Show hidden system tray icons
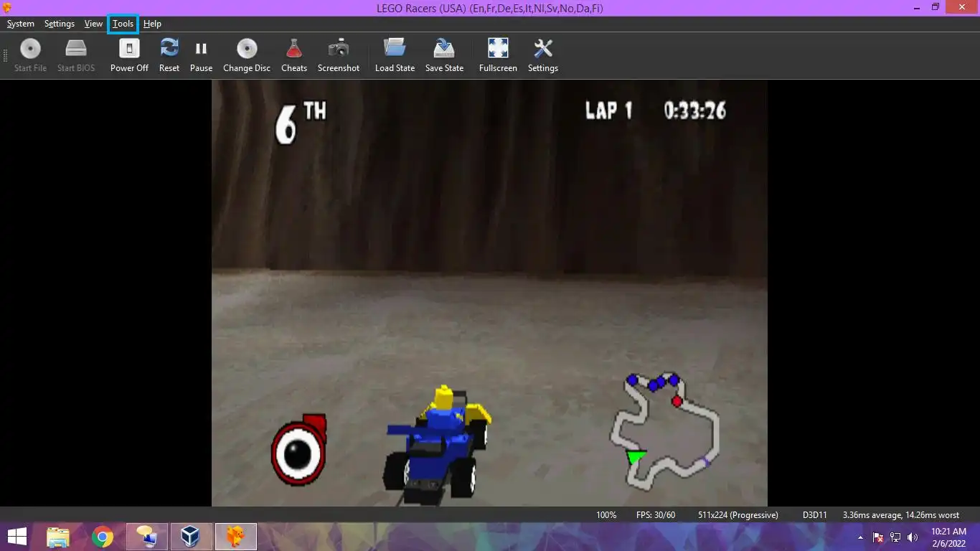Screen dimensions: 980x551 pos(860,537)
